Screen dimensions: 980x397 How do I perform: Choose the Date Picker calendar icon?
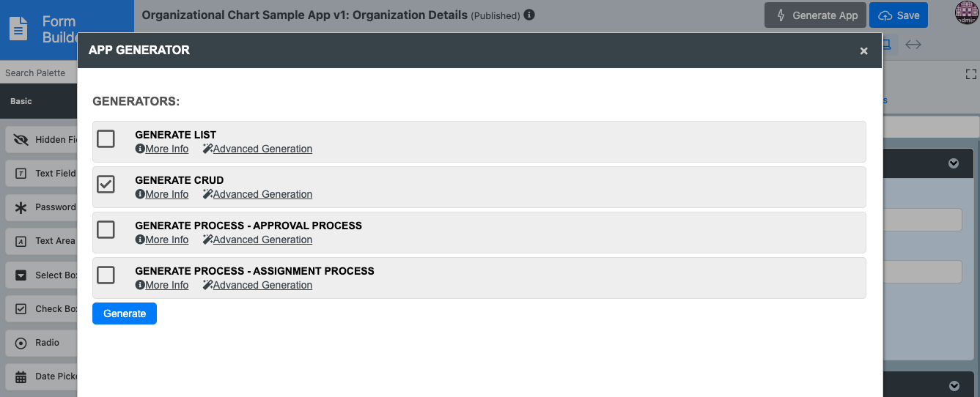21,376
